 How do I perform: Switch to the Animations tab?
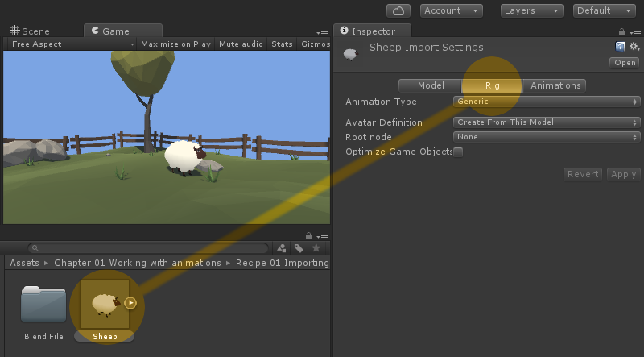point(555,85)
